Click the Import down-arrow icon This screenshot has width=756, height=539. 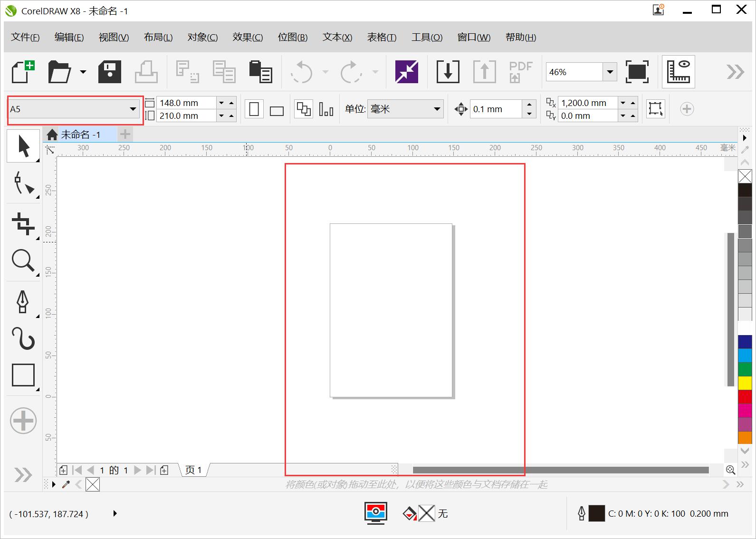point(448,72)
